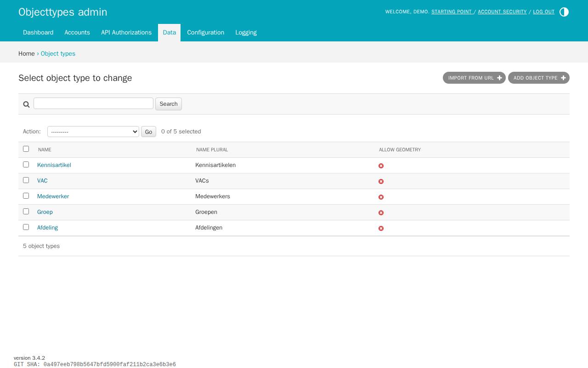Click the red geometry icon for Kennisartikel
Viewport: 588px width, 368px height.
click(381, 166)
